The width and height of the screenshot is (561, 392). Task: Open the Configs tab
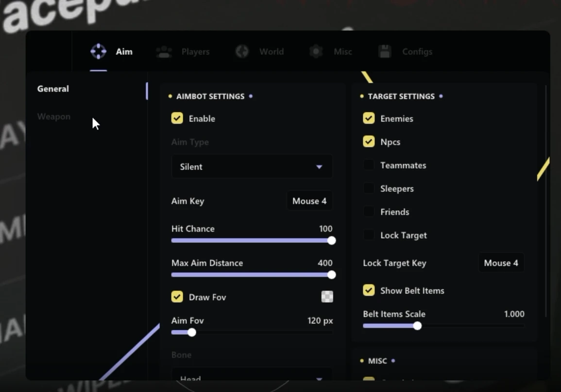pos(417,52)
